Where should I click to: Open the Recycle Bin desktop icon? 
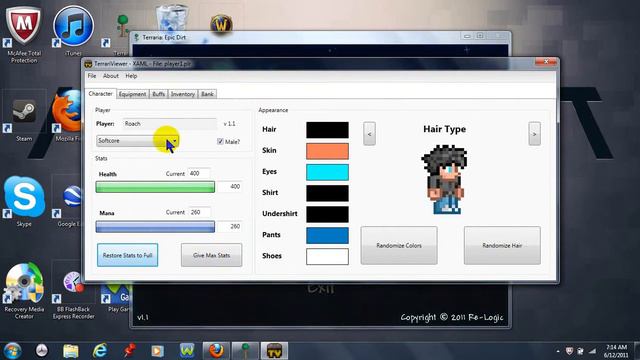click(x=172, y=17)
